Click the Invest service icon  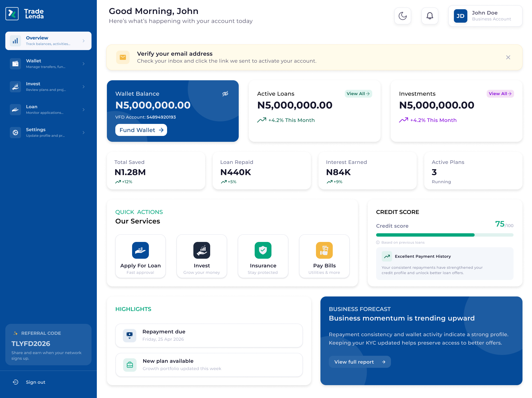point(202,250)
